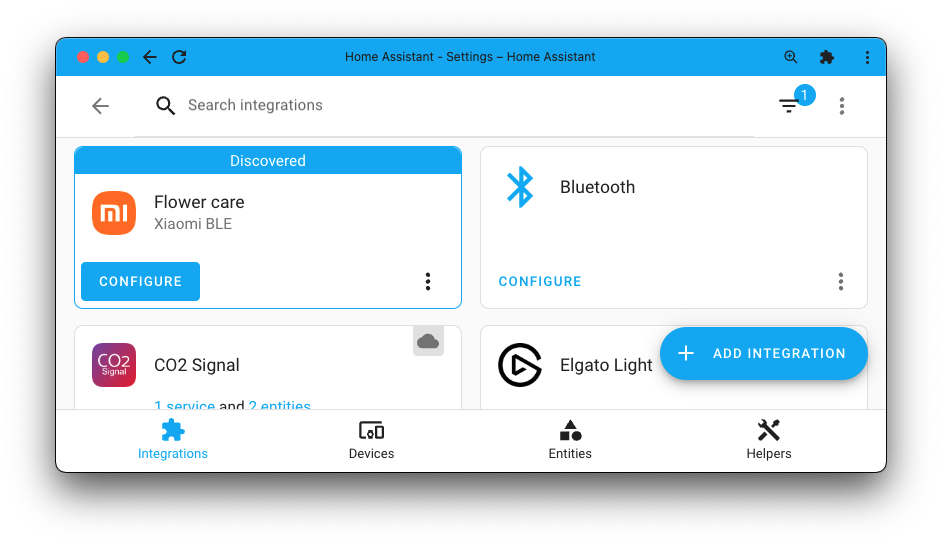Reload the page in browser toolbar
The image size is (942, 546).
click(x=179, y=57)
